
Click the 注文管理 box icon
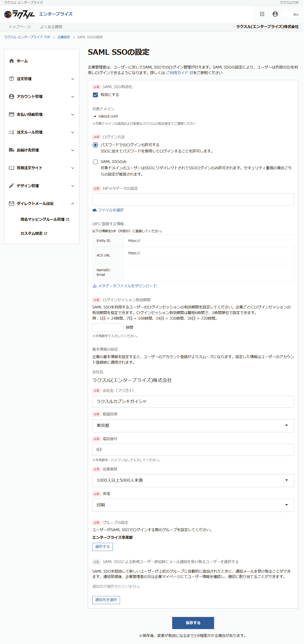pyautogui.click(x=11, y=79)
